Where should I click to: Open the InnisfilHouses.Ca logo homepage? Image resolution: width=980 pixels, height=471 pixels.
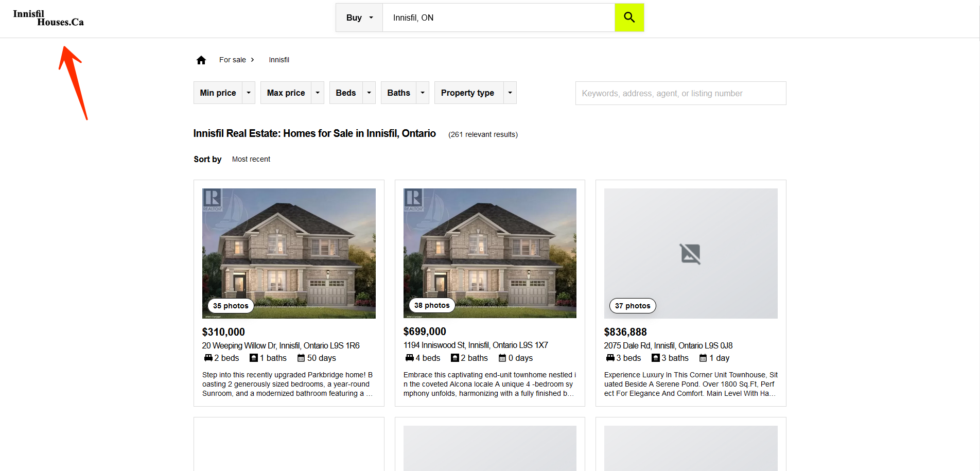(x=48, y=18)
